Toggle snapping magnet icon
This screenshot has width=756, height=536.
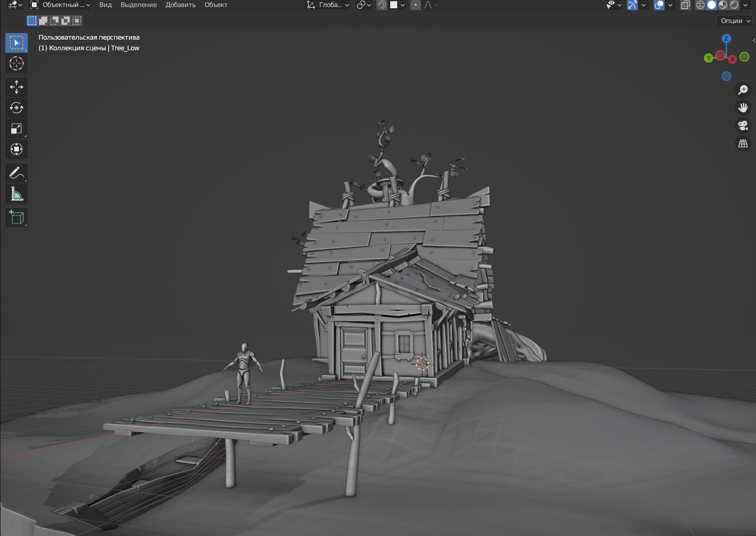pyautogui.click(x=382, y=5)
